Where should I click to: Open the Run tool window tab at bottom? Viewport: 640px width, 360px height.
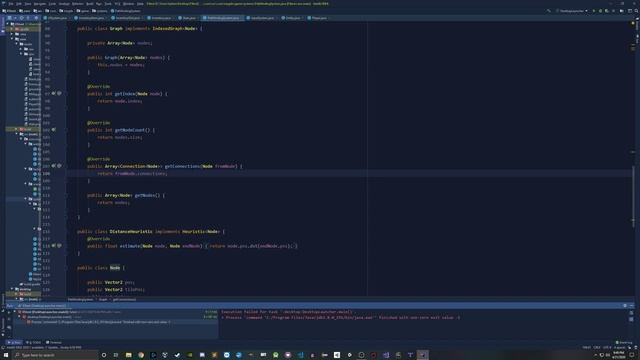pyautogui.click(x=14, y=342)
